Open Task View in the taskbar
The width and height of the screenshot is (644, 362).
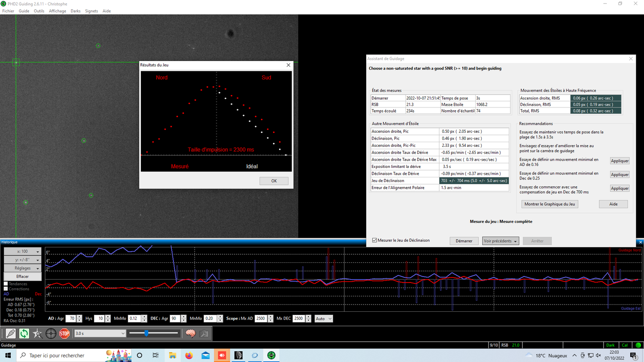click(155, 356)
